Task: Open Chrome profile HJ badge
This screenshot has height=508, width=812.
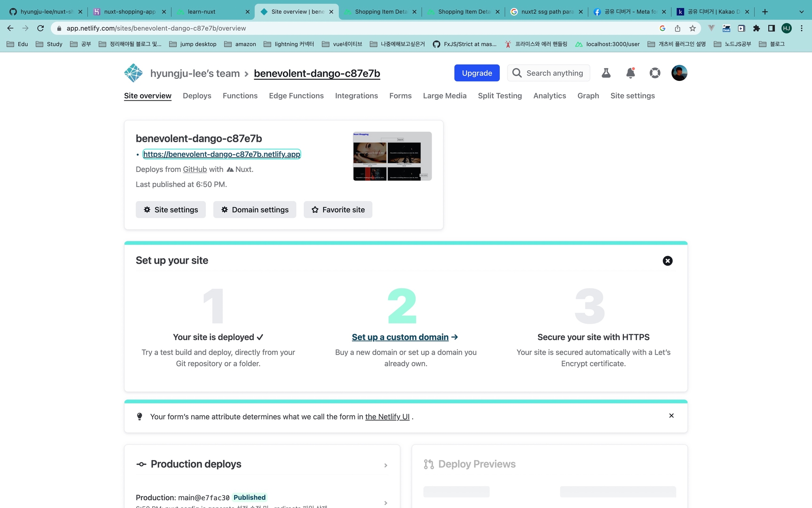Action: coord(786,28)
